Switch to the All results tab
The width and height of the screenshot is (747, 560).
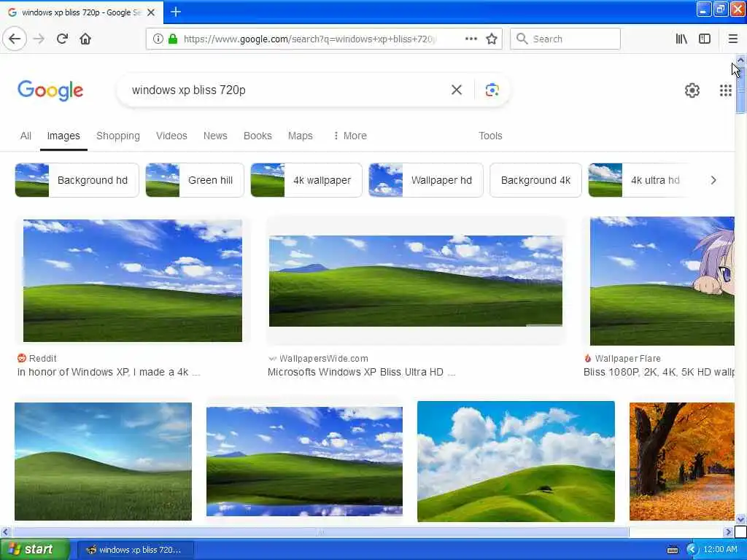(x=26, y=136)
